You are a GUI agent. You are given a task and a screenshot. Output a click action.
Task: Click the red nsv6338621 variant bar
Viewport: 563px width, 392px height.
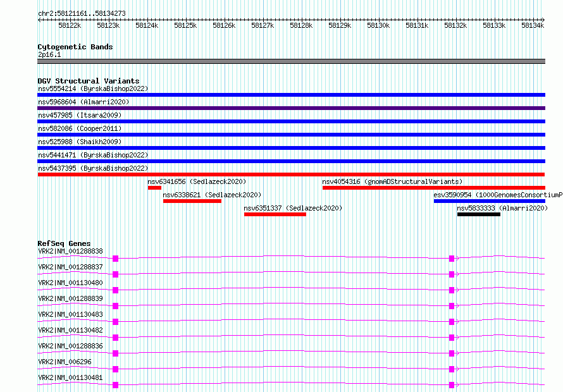(192, 201)
